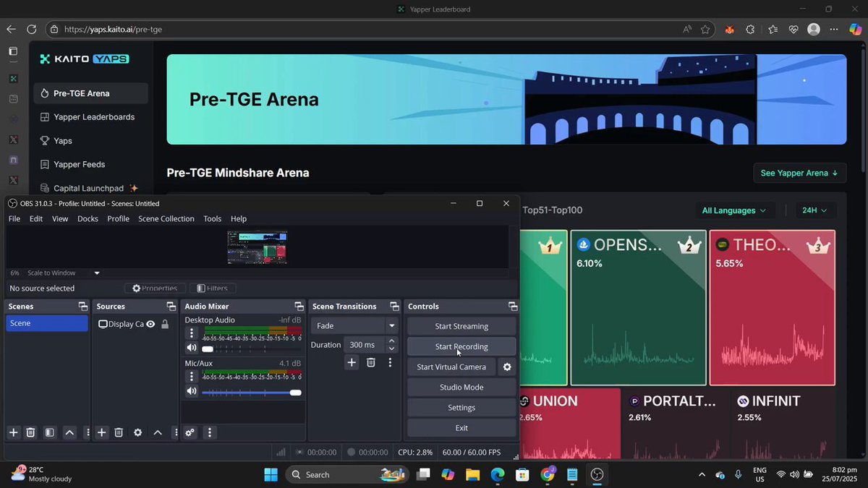Add a new source in Sources panel

[102, 432]
